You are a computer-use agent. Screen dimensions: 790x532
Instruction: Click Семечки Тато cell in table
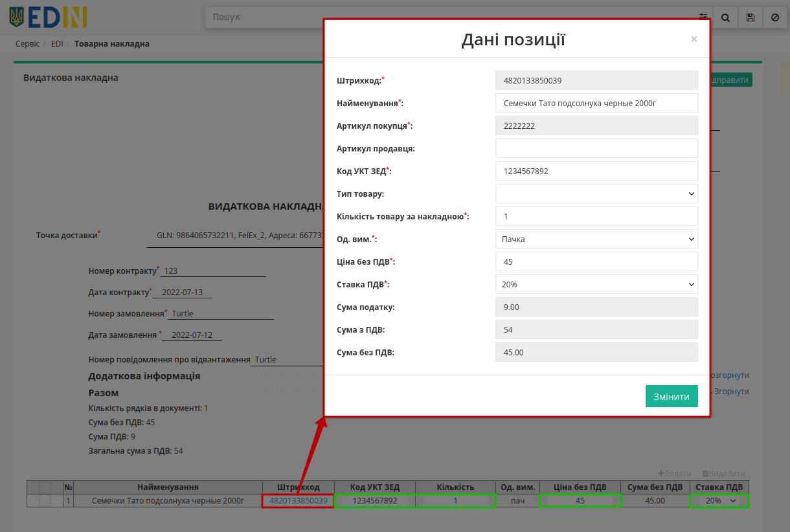pos(168,501)
